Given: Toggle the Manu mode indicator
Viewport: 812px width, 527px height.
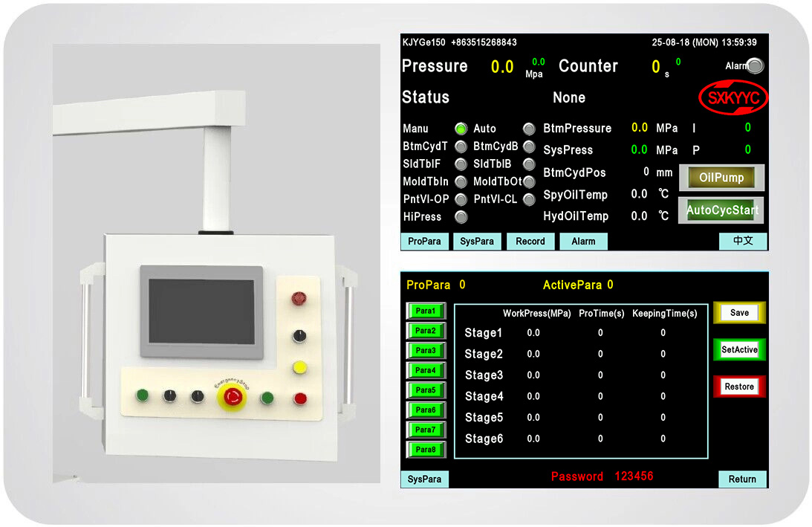Looking at the screenshot, I should pyautogui.click(x=461, y=129).
